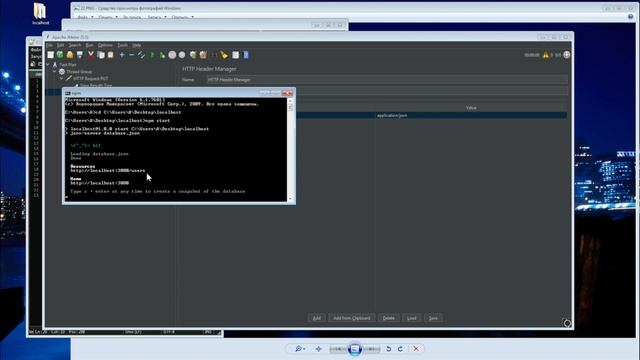Click the Save headers button
Viewport: 640px width, 360px height.
(433, 318)
